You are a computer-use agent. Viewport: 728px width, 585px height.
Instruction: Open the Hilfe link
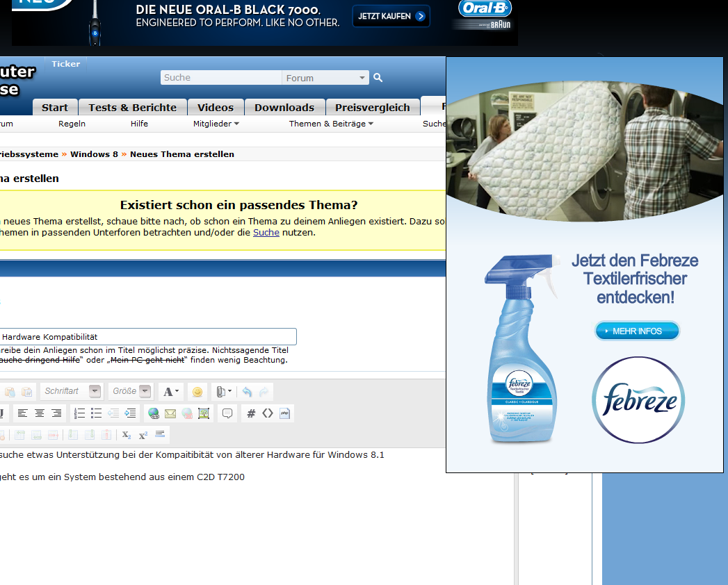pos(139,124)
